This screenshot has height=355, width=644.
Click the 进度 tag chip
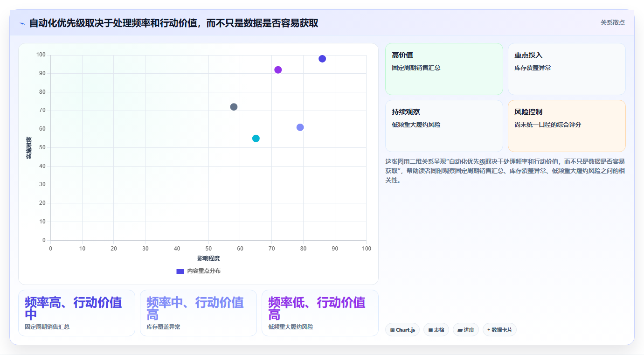466,330
